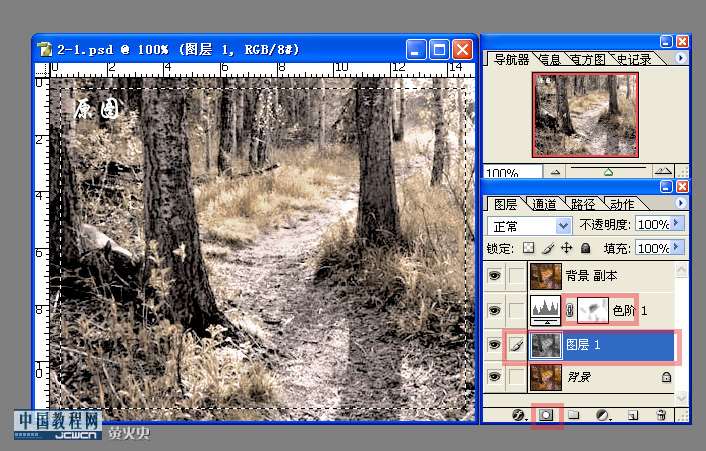The image size is (706, 451).
Task: Click the Add Layer Mask button
Action: pos(546,415)
